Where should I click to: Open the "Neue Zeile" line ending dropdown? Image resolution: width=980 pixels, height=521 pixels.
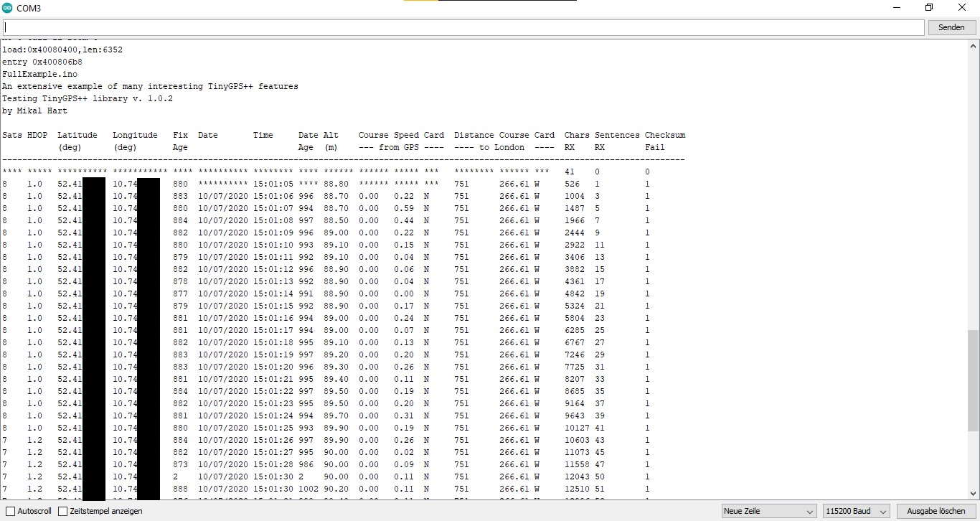click(x=768, y=510)
